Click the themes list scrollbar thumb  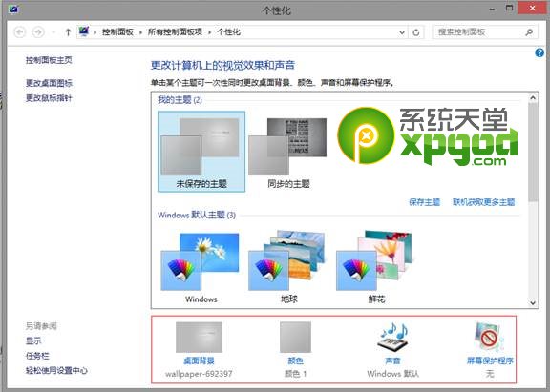(x=533, y=153)
